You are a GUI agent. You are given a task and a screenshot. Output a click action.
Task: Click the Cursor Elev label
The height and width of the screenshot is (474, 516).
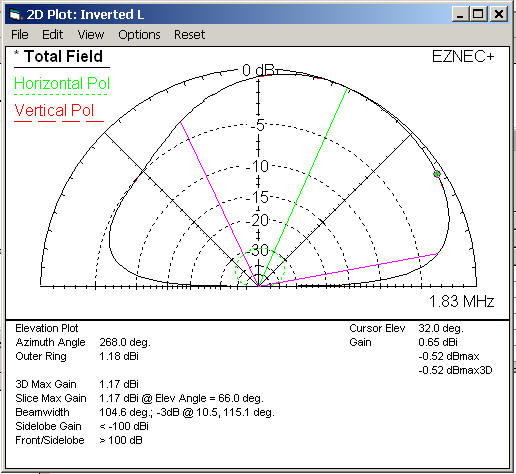coord(377,328)
